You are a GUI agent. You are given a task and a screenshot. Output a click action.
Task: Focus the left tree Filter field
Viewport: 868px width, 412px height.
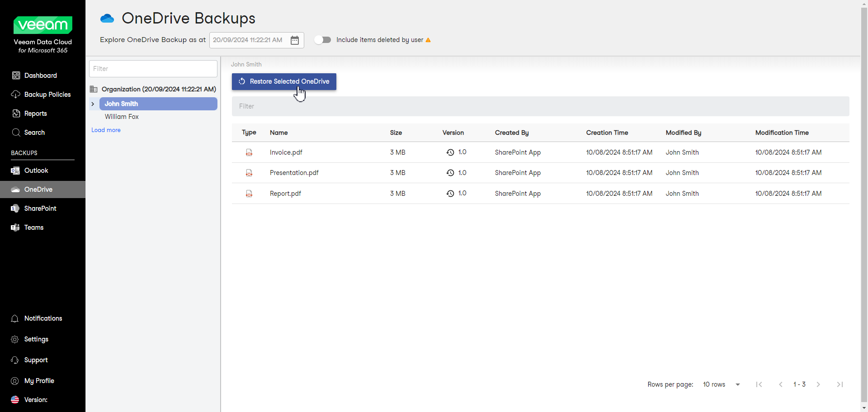tap(153, 69)
